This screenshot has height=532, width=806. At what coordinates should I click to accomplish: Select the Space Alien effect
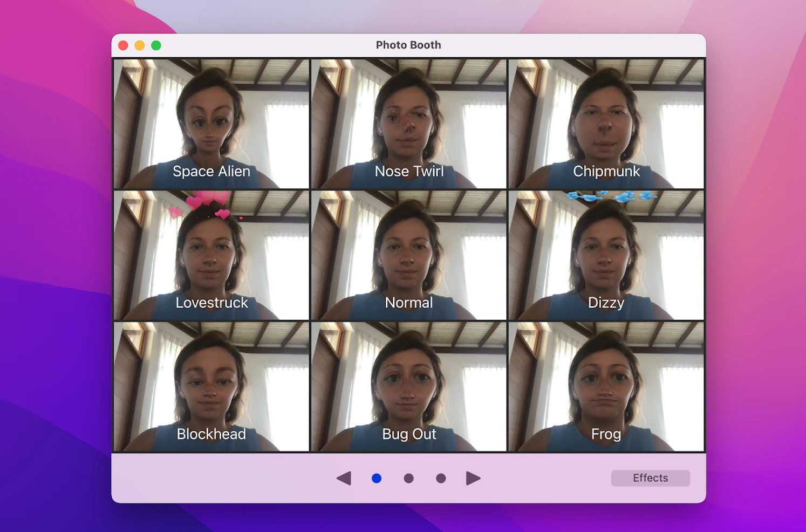coord(211,124)
